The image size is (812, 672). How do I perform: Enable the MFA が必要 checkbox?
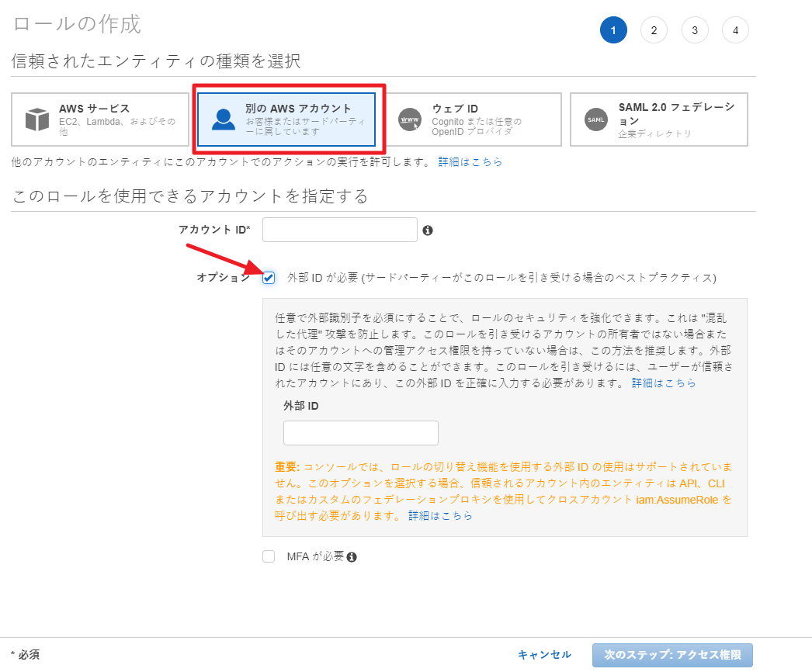tap(269, 556)
